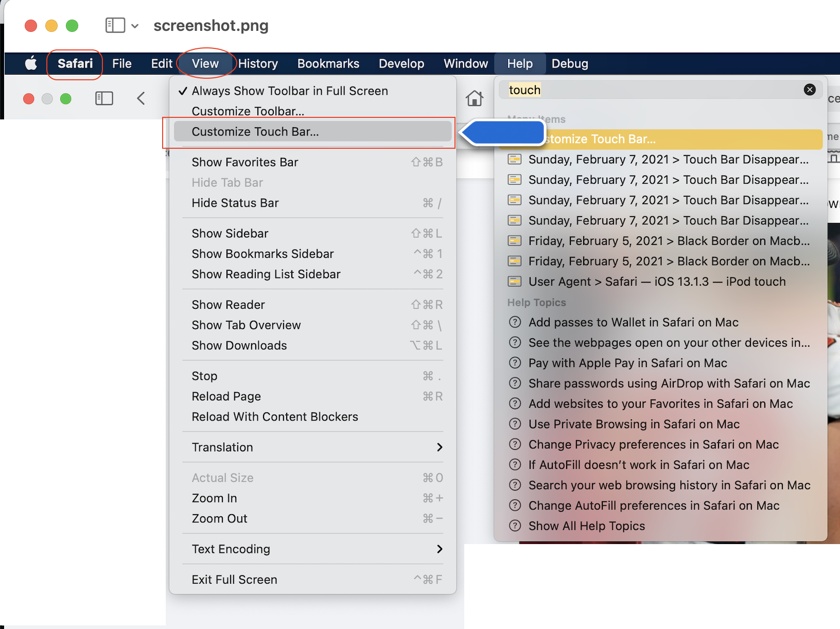Click Show All Help Topics
The image size is (840, 629).
pos(661,526)
